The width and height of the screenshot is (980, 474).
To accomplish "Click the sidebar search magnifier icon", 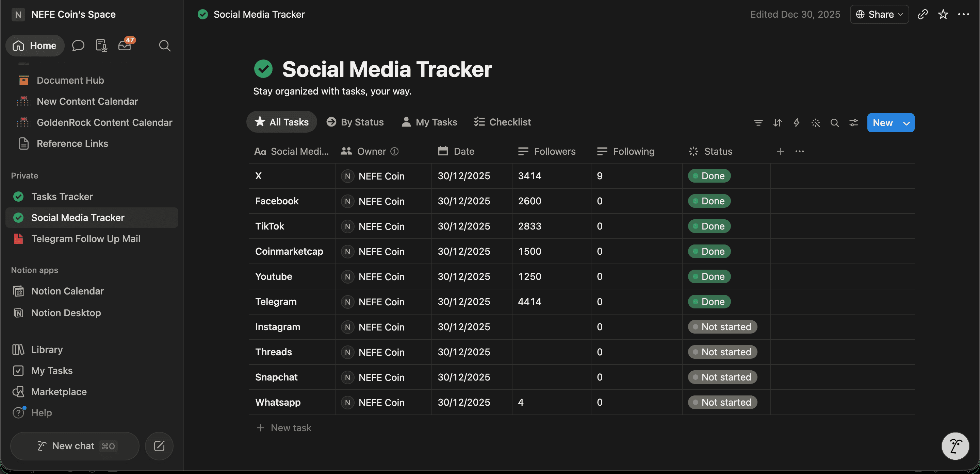I will tap(165, 46).
